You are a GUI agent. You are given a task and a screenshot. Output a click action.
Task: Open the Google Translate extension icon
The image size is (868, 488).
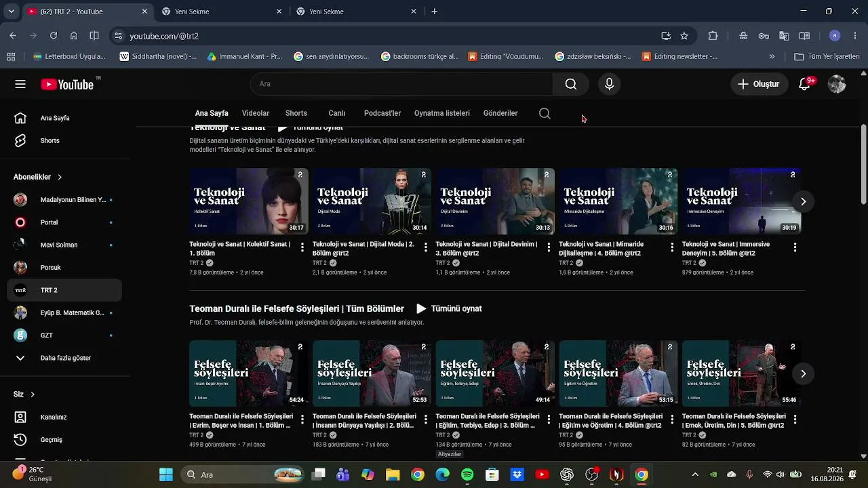coord(784,36)
